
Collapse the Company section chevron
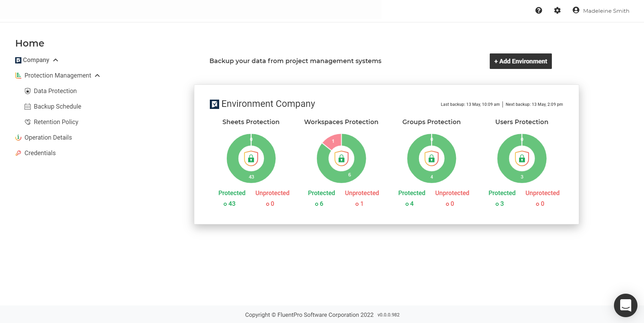coord(56,60)
